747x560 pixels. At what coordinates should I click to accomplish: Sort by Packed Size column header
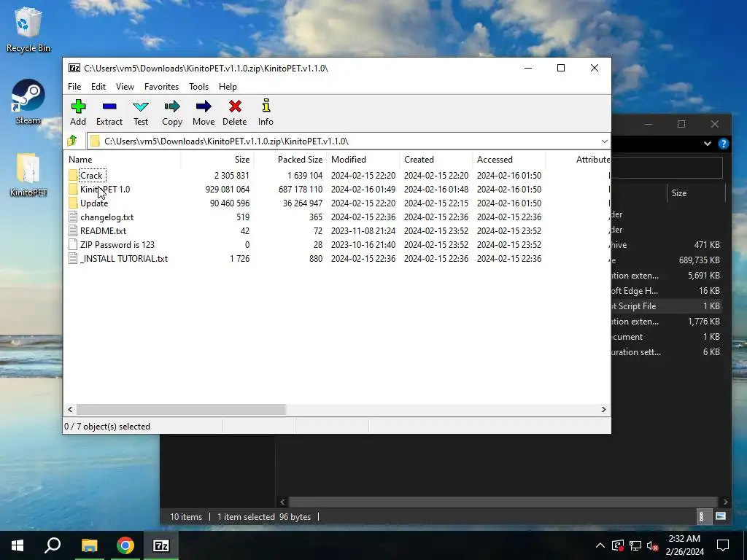pos(290,160)
